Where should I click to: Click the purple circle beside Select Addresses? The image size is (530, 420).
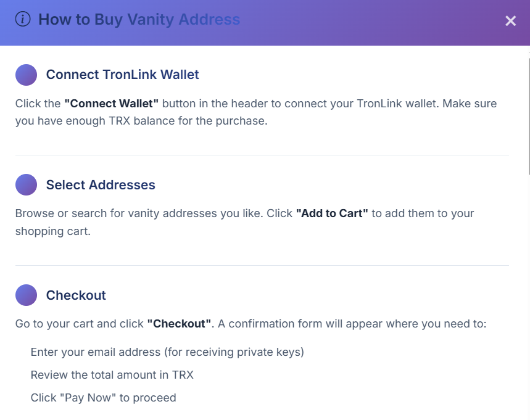pyautogui.click(x=26, y=185)
